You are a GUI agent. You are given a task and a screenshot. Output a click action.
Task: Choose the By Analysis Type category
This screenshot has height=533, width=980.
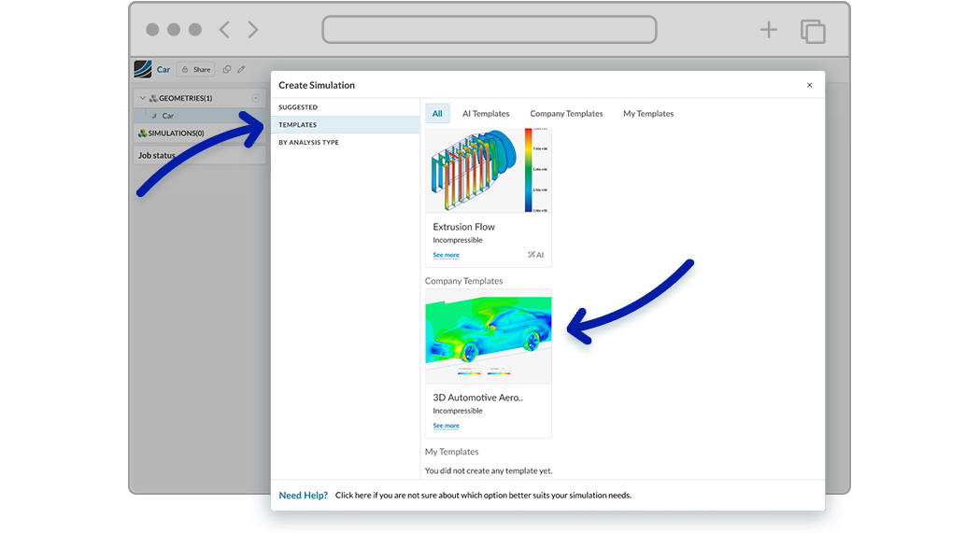point(308,143)
